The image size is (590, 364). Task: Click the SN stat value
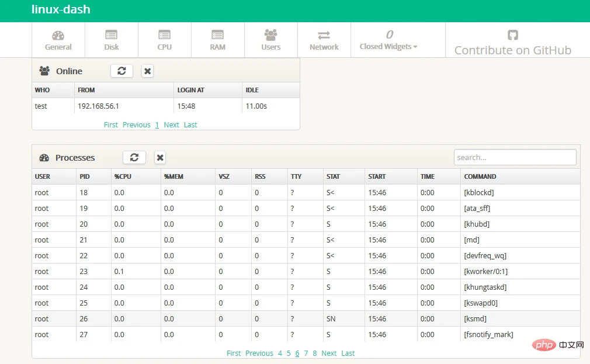(331, 319)
